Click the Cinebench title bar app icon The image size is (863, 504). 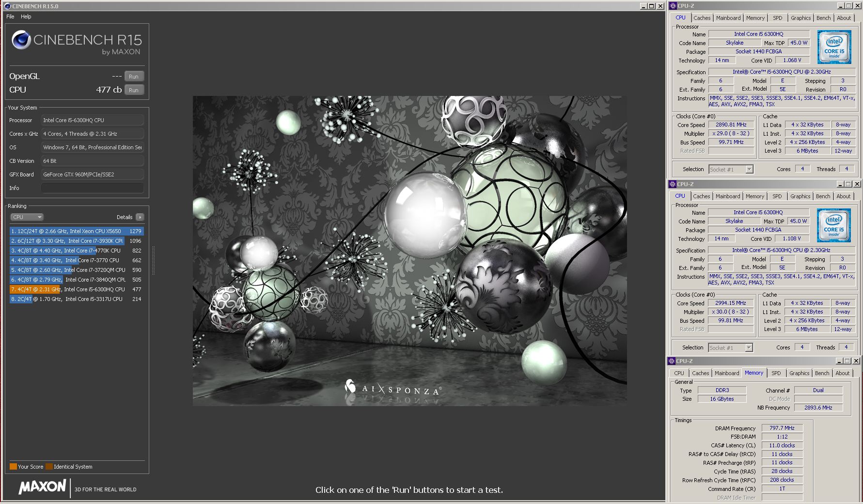click(7, 6)
